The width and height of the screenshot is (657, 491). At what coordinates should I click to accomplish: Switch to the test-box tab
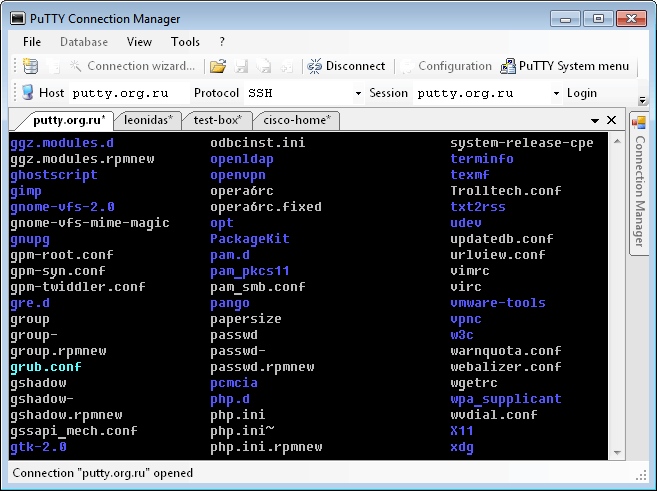pos(217,120)
